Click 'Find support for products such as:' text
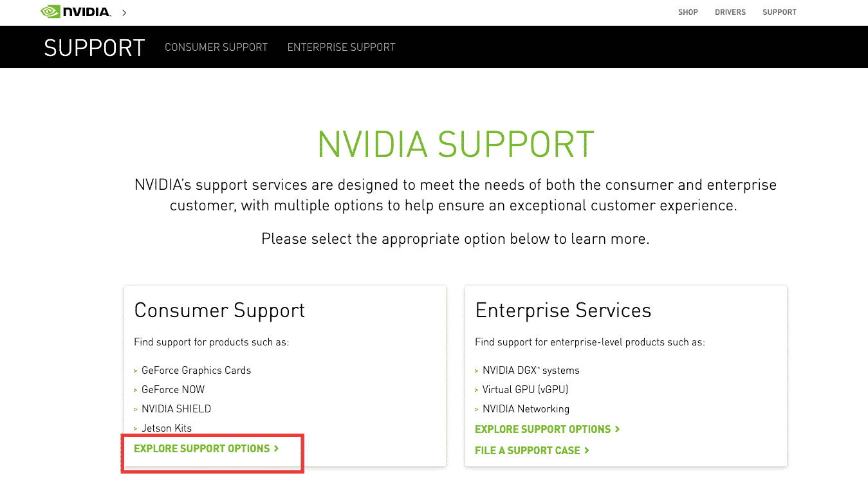This screenshot has height=496, width=868. point(212,342)
